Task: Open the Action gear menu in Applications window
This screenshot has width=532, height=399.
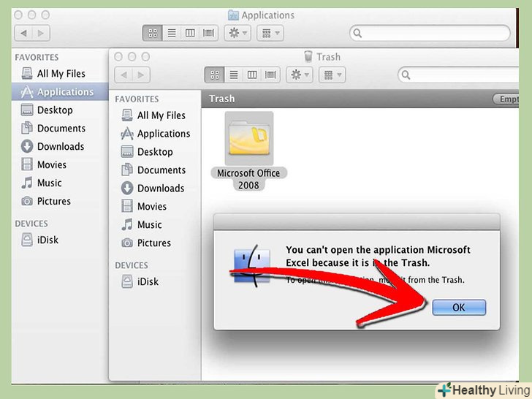Action: coord(237,33)
